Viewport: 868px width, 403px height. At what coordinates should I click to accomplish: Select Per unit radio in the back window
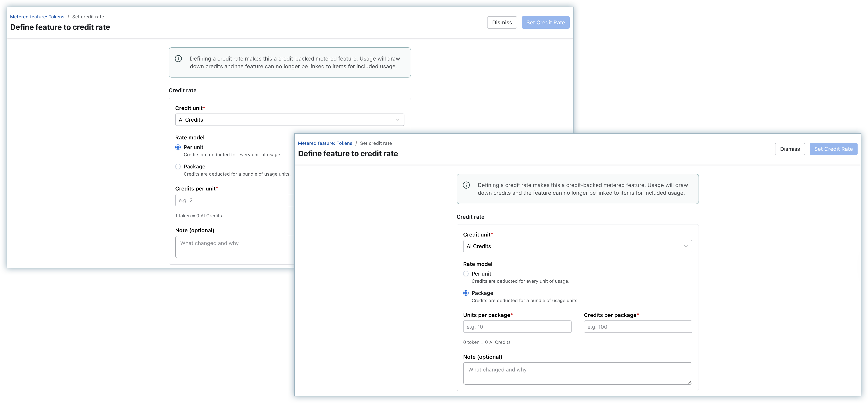click(178, 147)
